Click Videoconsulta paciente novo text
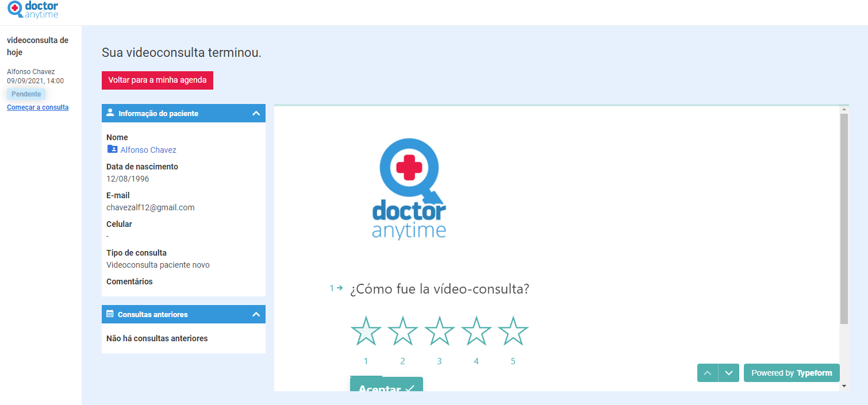 coord(158,265)
